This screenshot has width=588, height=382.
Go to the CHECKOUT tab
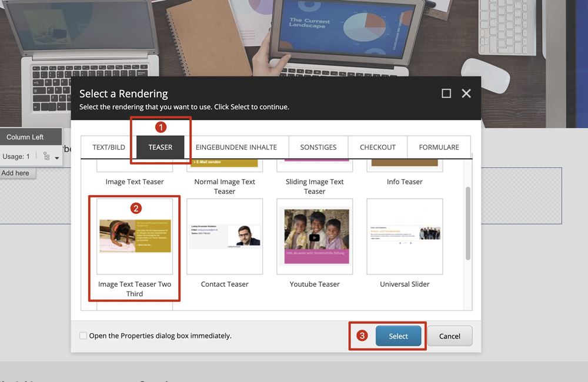click(x=377, y=147)
